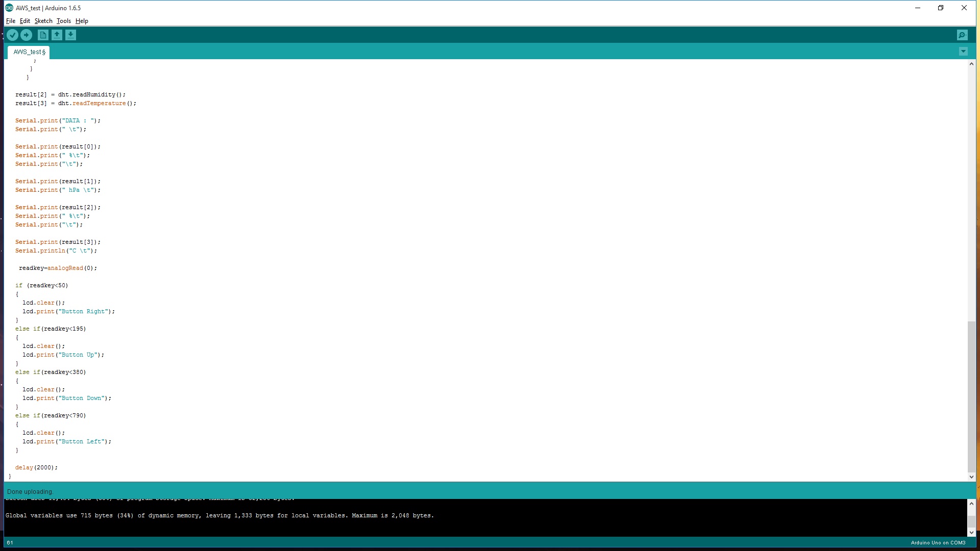The height and width of the screenshot is (551, 980).
Task: Click the lcd.print("Button Up") line
Action: [x=63, y=355]
